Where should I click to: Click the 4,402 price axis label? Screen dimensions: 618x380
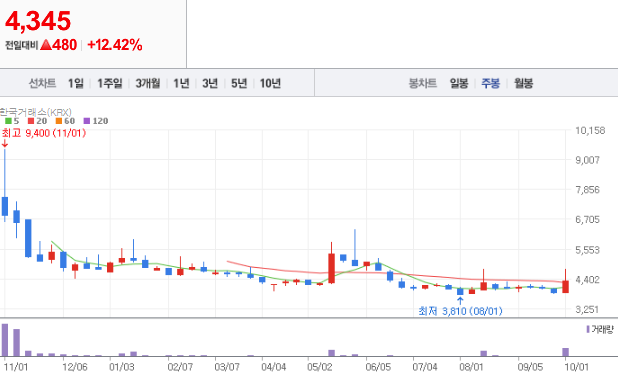point(588,280)
